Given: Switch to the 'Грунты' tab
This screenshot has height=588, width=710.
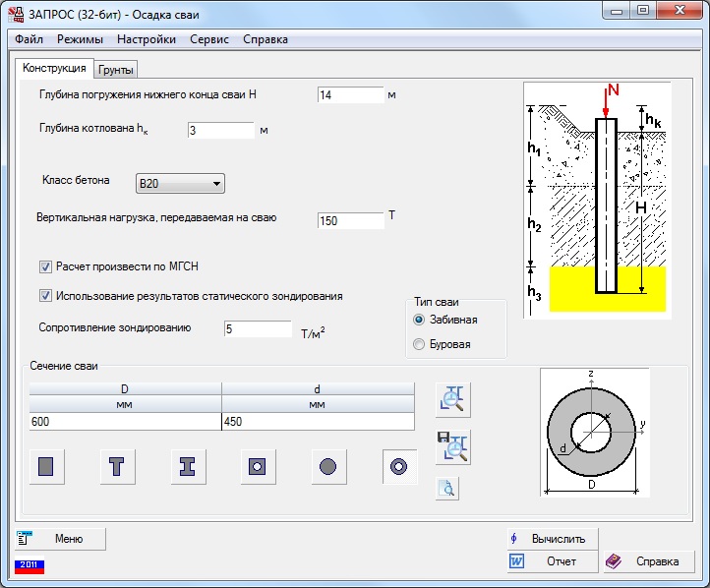Looking at the screenshot, I should click(x=116, y=70).
